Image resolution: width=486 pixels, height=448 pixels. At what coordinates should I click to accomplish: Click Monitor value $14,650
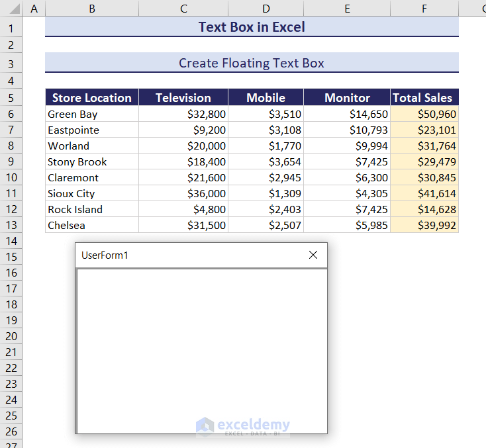(347, 114)
